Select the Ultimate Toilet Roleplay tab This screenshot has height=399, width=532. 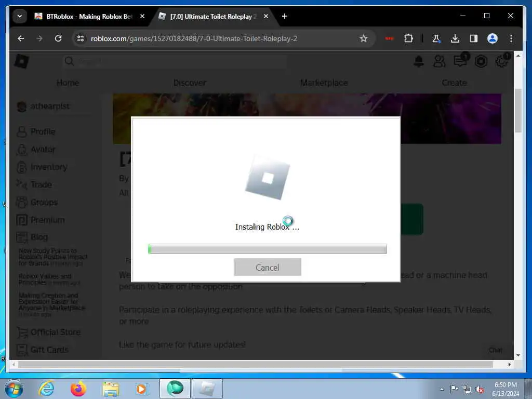point(212,16)
